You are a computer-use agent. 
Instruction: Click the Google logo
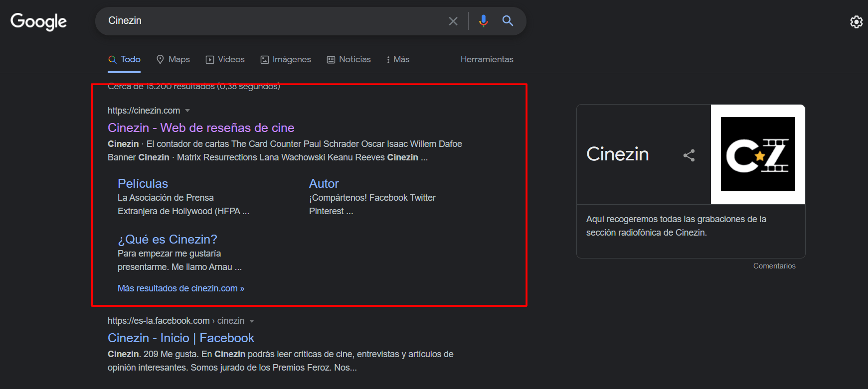[x=38, y=21]
